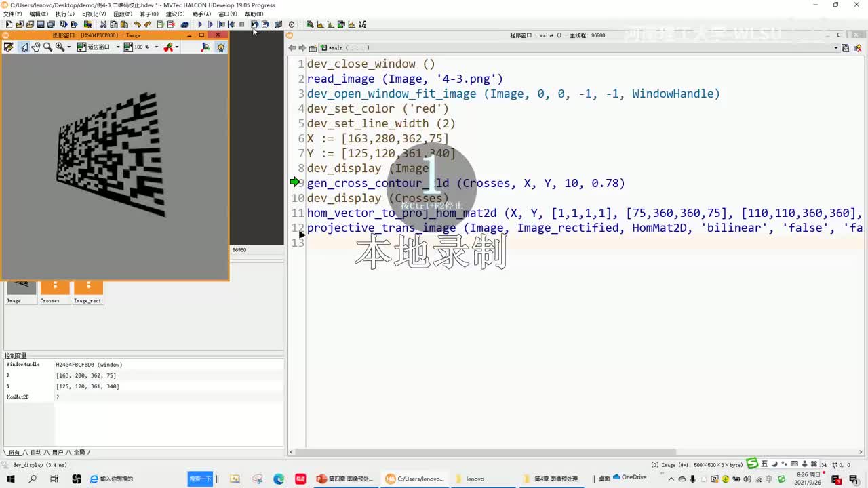Click code line dev_set_color ('red')
This screenshot has height=488, width=868.
[x=378, y=108]
